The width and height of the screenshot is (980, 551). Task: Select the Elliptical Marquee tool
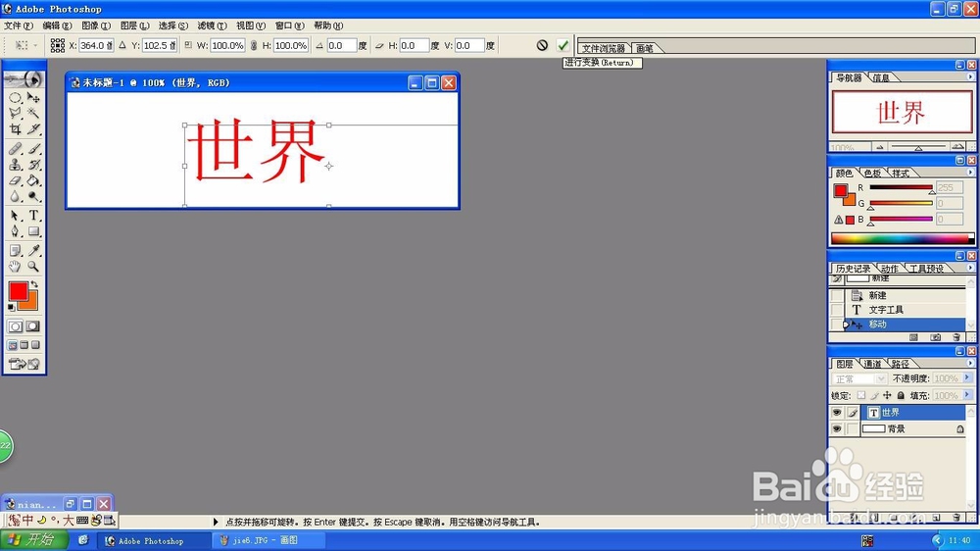pos(15,98)
